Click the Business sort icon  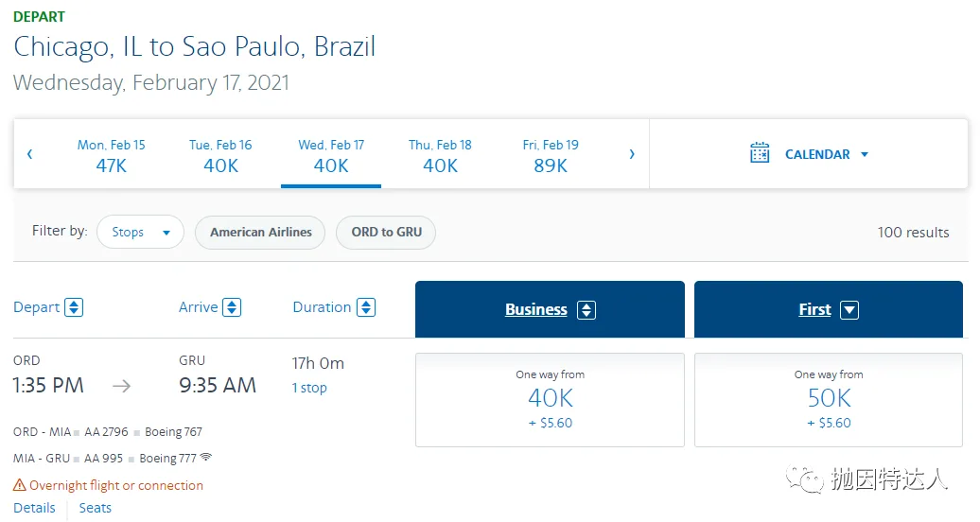pyautogui.click(x=586, y=310)
